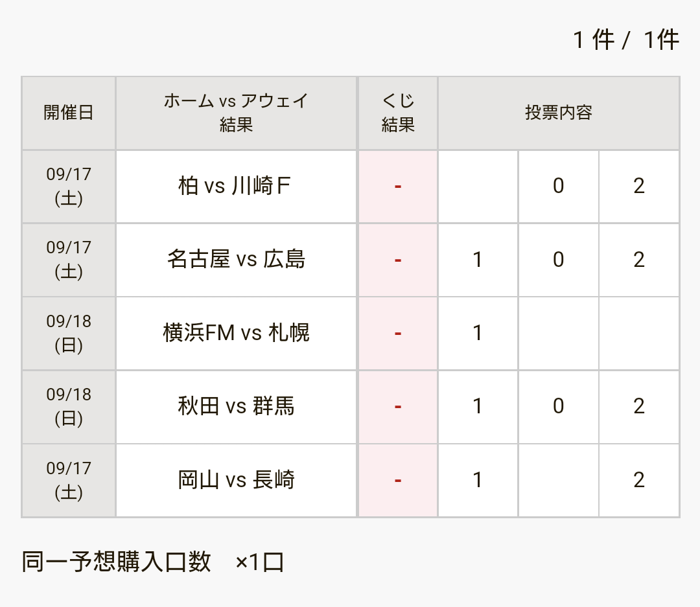Select the 横浜FM vs 札幌 match cell
This screenshot has height=607, width=700.
point(236,334)
